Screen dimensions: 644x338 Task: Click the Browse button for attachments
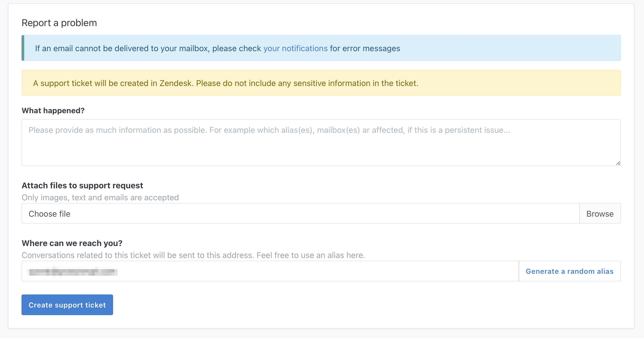[x=600, y=214]
